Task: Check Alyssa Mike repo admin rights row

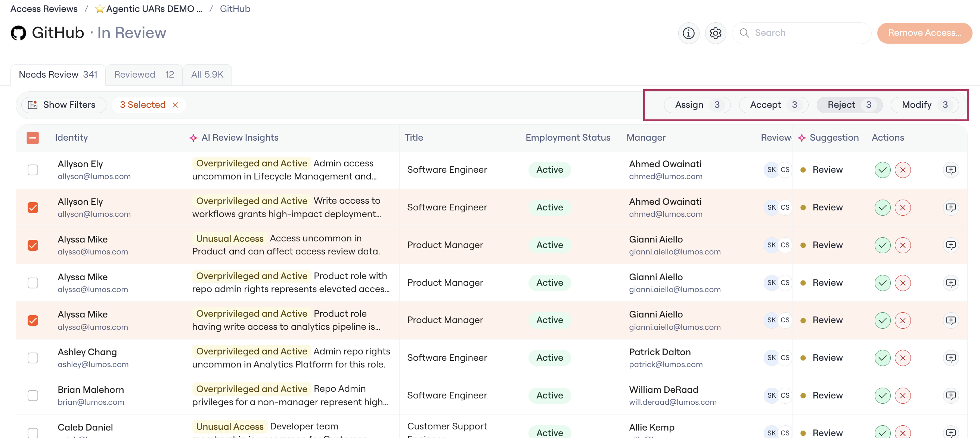Action: 33,283
